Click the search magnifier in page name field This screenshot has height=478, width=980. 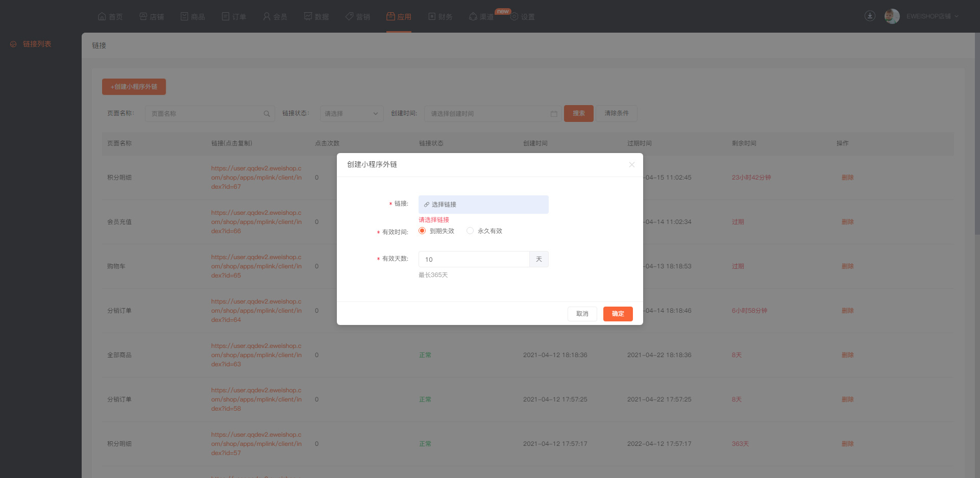(x=266, y=114)
